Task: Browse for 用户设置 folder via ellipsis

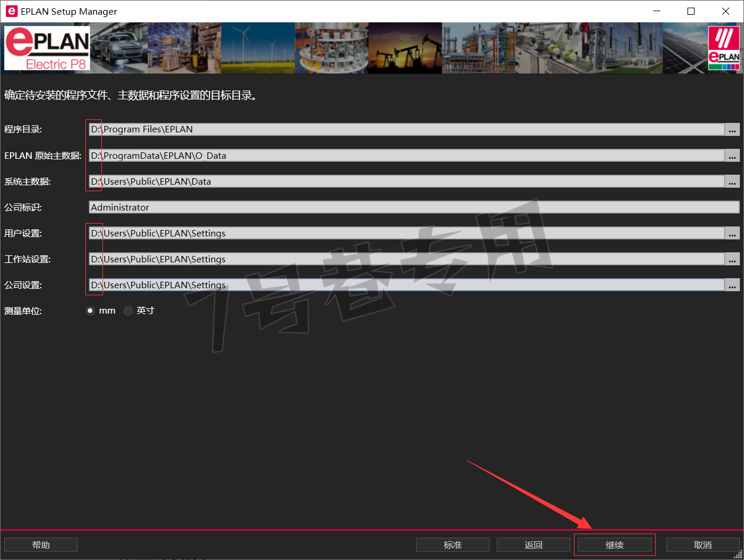Action: point(732,233)
